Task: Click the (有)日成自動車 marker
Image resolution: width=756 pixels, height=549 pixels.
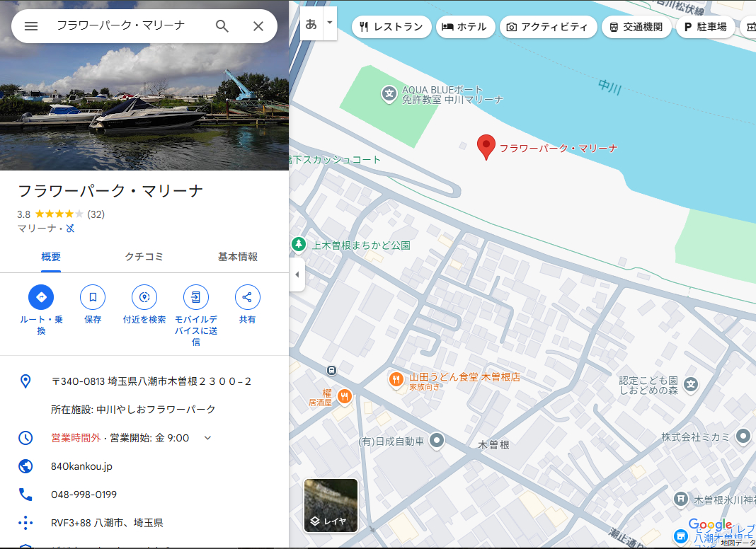Action: point(437,441)
